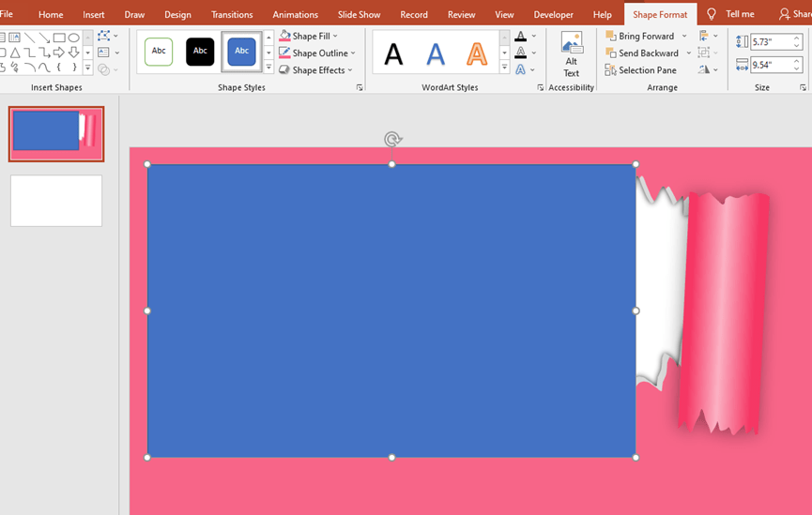Open the Selection Pane

coord(640,69)
